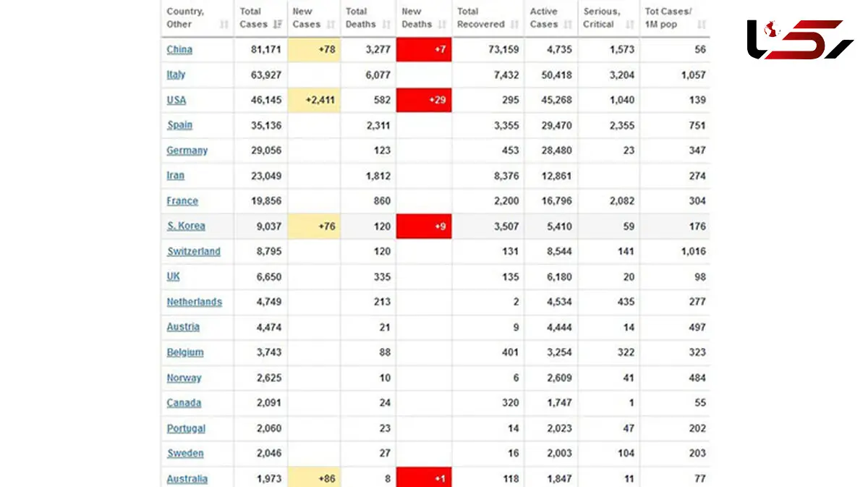Sort by Active Cases column icon

click(x=569, y=25)
